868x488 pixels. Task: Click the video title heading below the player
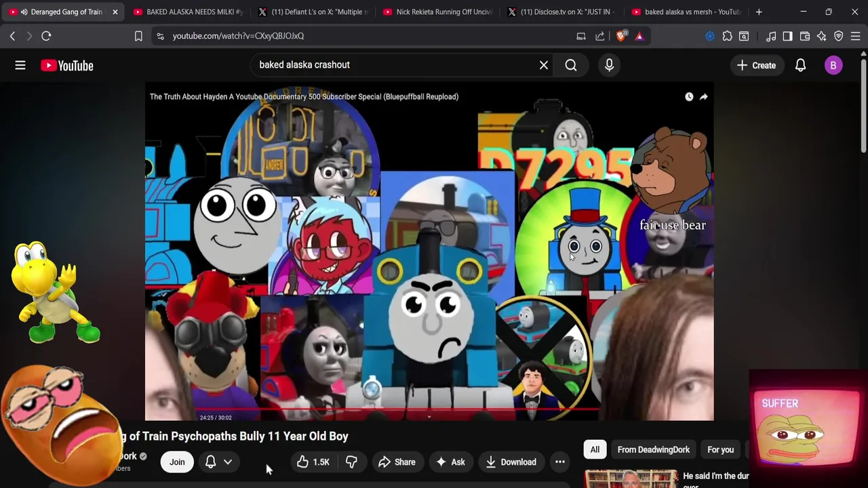click(x=234, y=436)
